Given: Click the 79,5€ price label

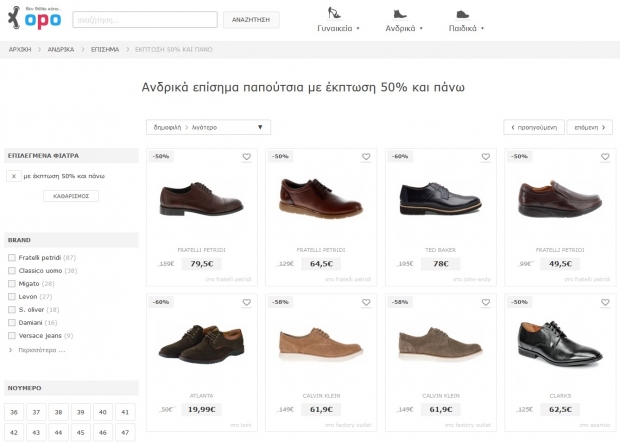Looking at the screenshot, I should click(x=202, y=264).
